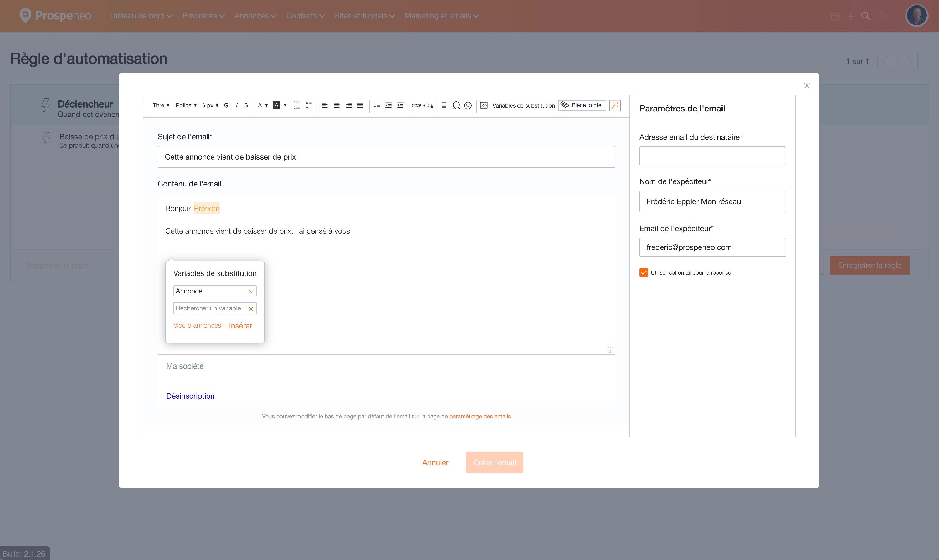The height and width of the screenshot is (560, 939).
Task: Insert a numbered list in the email
Action: pyautogui.click(x=297, y=105)
